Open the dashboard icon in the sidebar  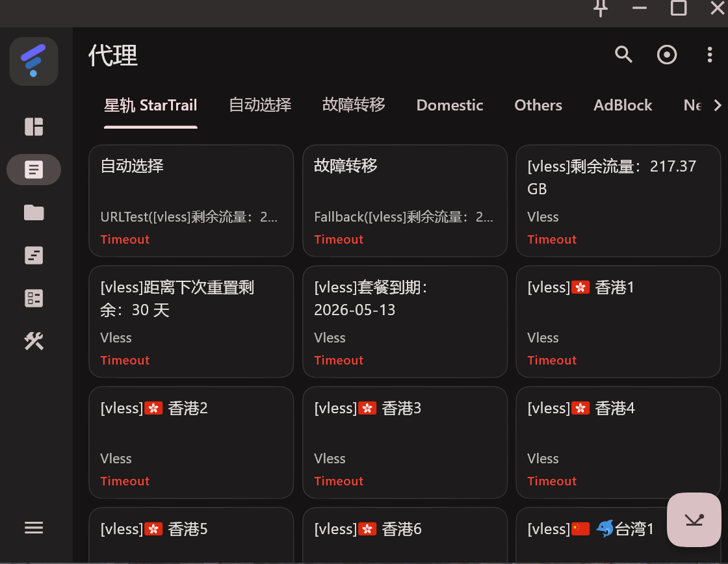coord(34,127)
